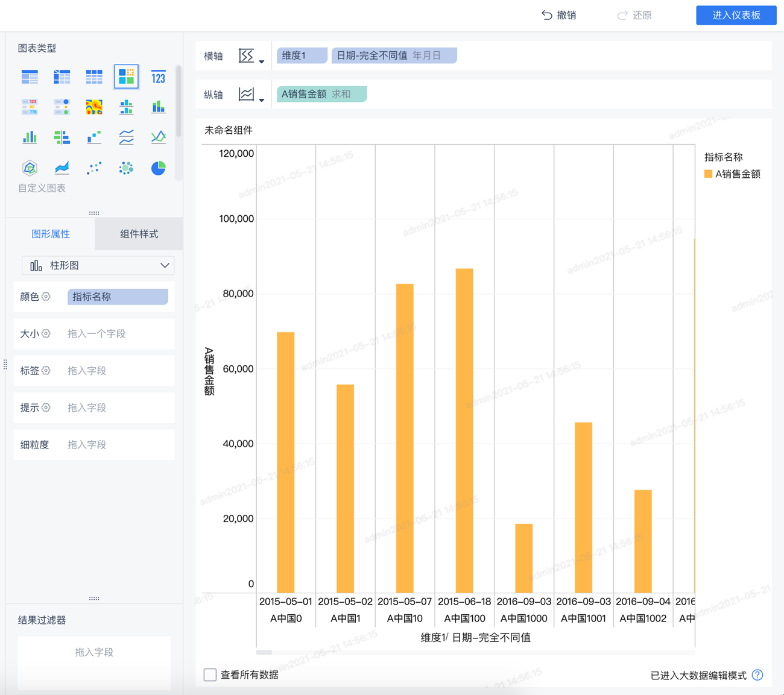
Task: Click the chart's horizontal scrollbar thumb
Action: coord(264,652)
